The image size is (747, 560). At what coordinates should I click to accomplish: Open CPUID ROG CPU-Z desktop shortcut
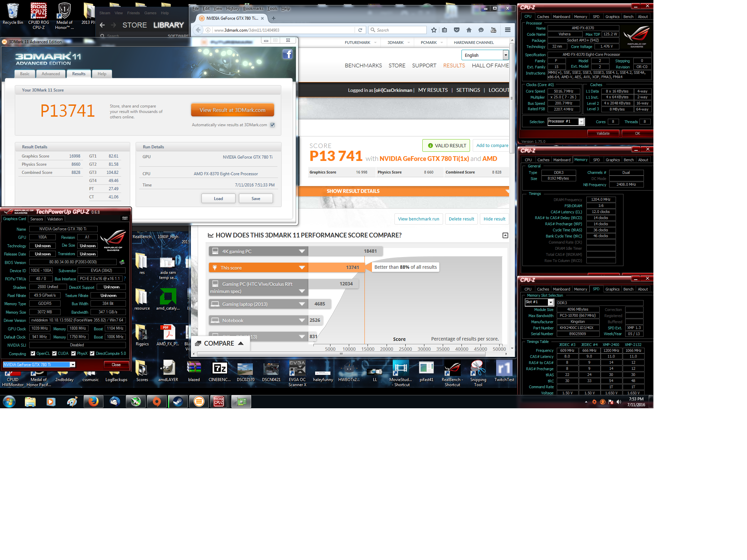[38, 16]
